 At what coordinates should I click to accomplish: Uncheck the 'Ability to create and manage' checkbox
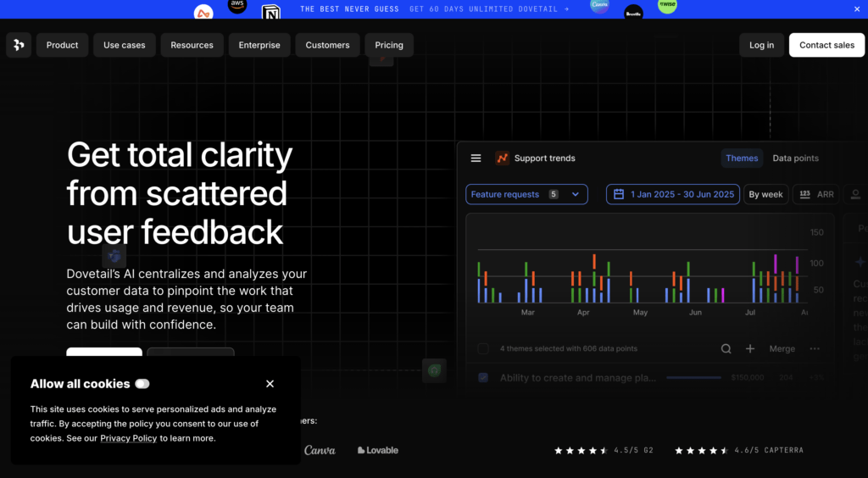coord(483,378)
